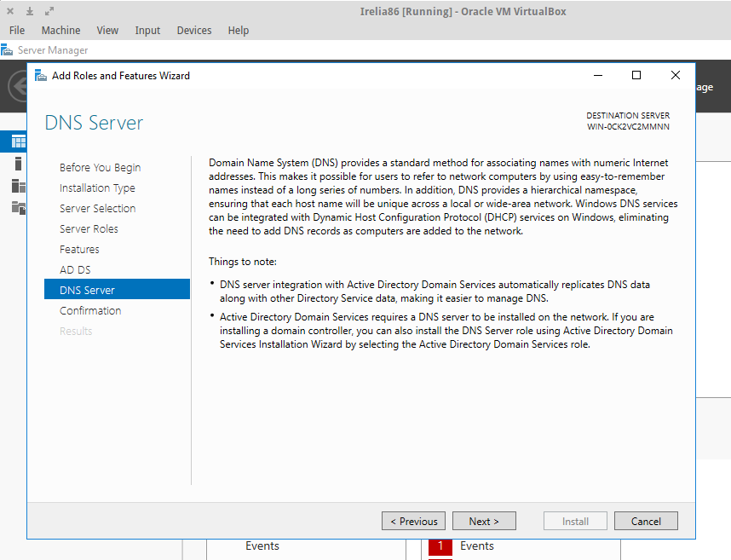This screenshot has height=560, width=731.
Task: Maximize the Add Roles wizard window
Action: pyautogui.click(x=636, y=75)
